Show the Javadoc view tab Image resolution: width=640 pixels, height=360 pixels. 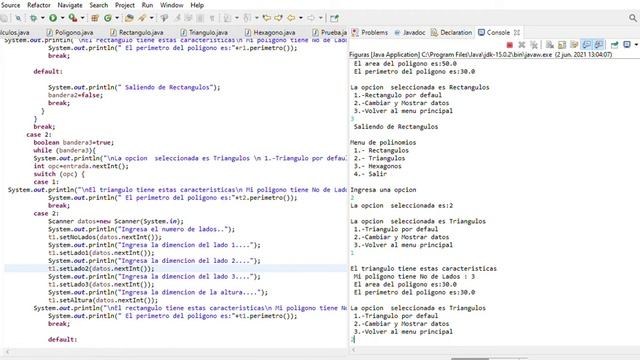410,32
